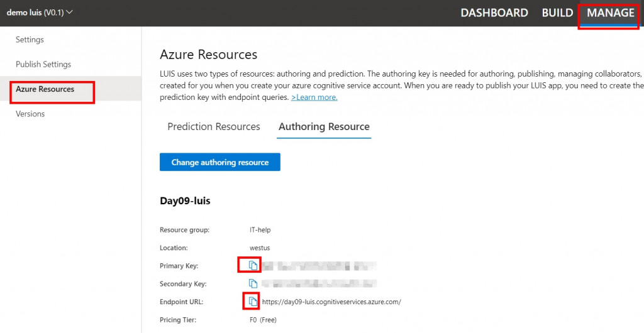Viewport: 644px width, 333px height.
Task: Click the endpoint URL day09-luis.cognitiveservices.azure.com text
Action: click(331, 302)
